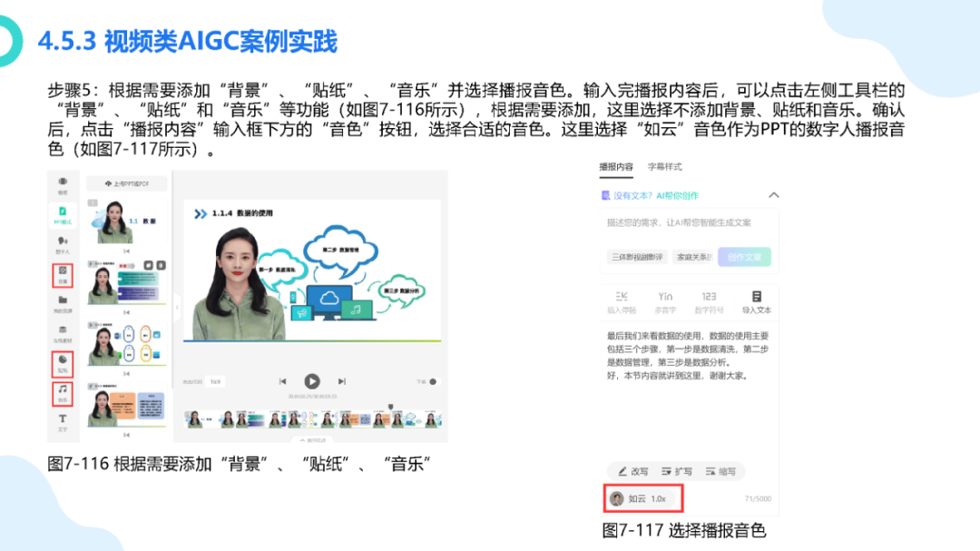Screen dimensions: 980x551
Task: Click the 上传PPT或PDF upload button
Action: coord(127,184)
